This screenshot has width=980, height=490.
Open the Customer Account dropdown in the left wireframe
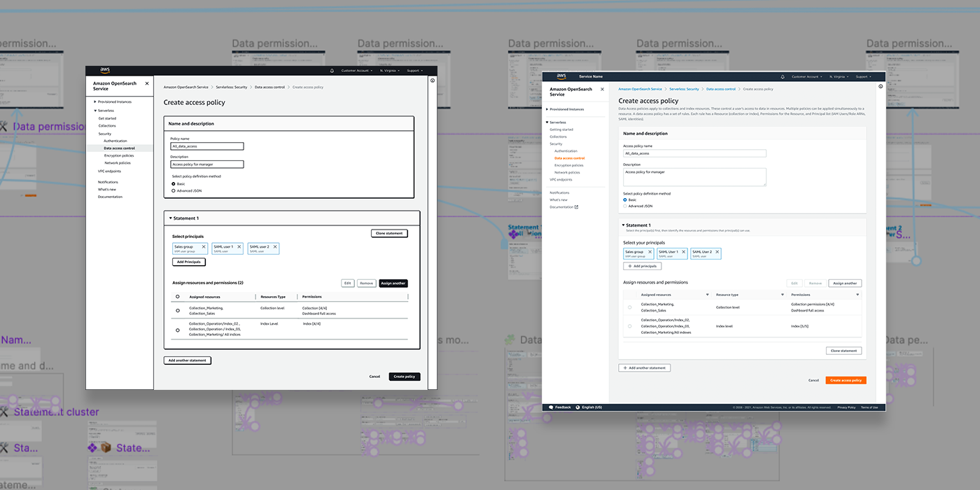(356, 71)
